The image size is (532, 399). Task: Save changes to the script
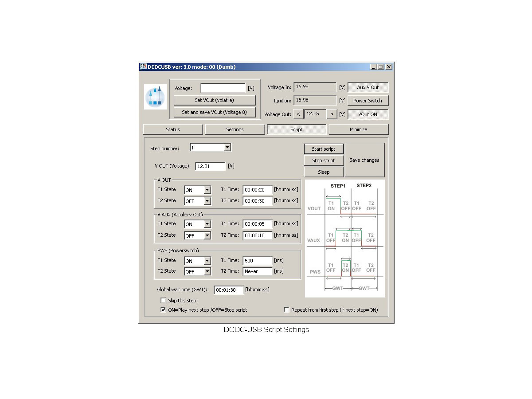364,160
